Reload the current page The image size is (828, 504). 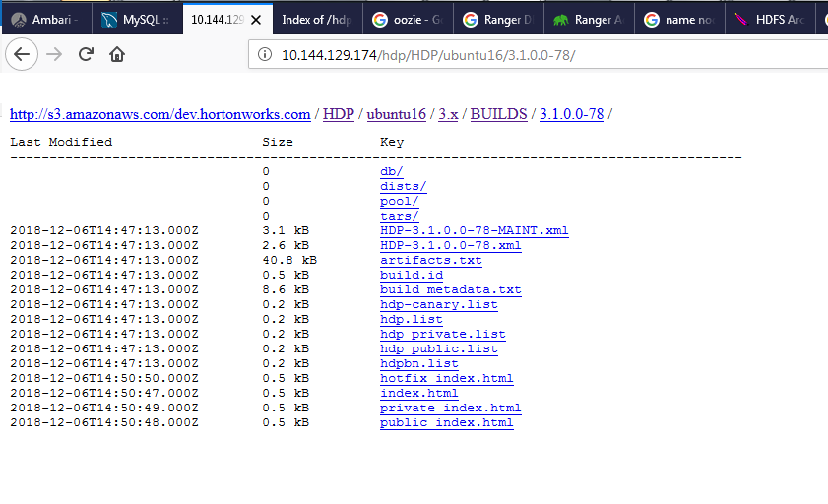click(86, 54)
